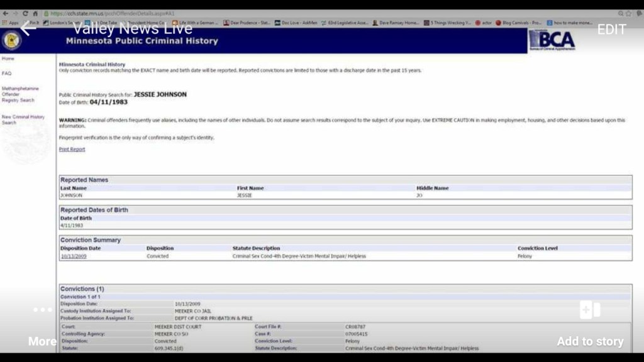Click the browser home icon

35,13
